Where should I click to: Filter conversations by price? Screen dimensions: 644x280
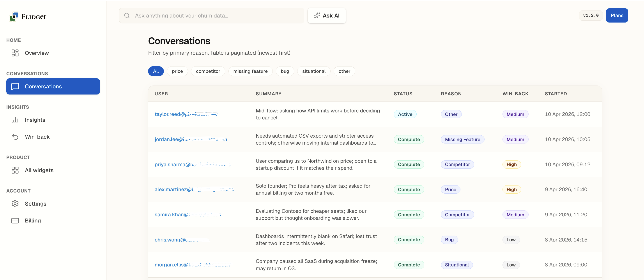pyautogui.click(x=177, y=71)
